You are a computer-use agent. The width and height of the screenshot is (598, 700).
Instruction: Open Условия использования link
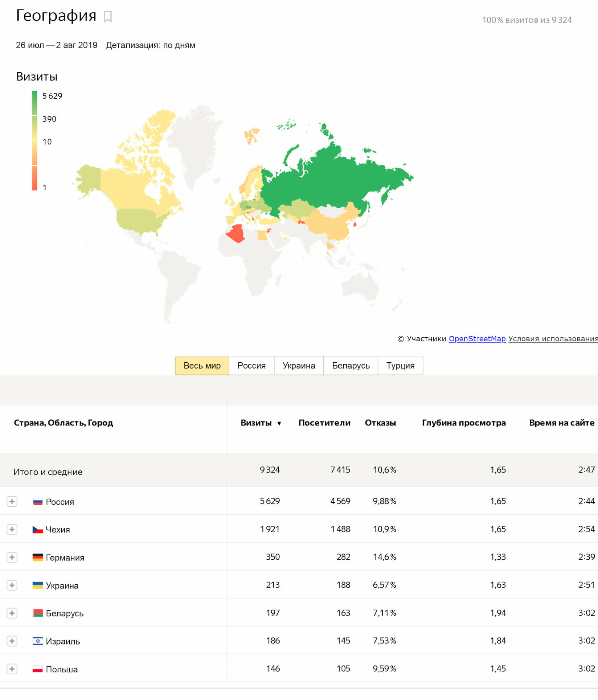pos(552,338)
